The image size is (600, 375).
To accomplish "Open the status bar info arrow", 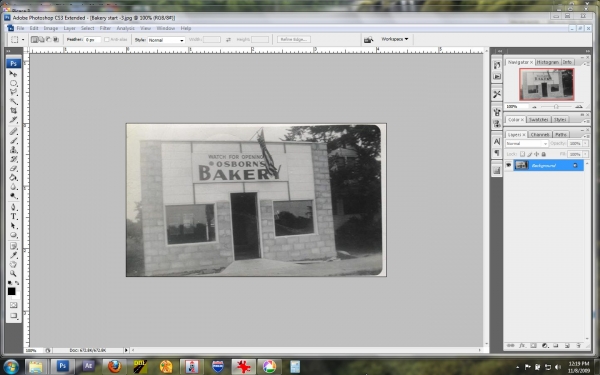I will pos(126,350).
